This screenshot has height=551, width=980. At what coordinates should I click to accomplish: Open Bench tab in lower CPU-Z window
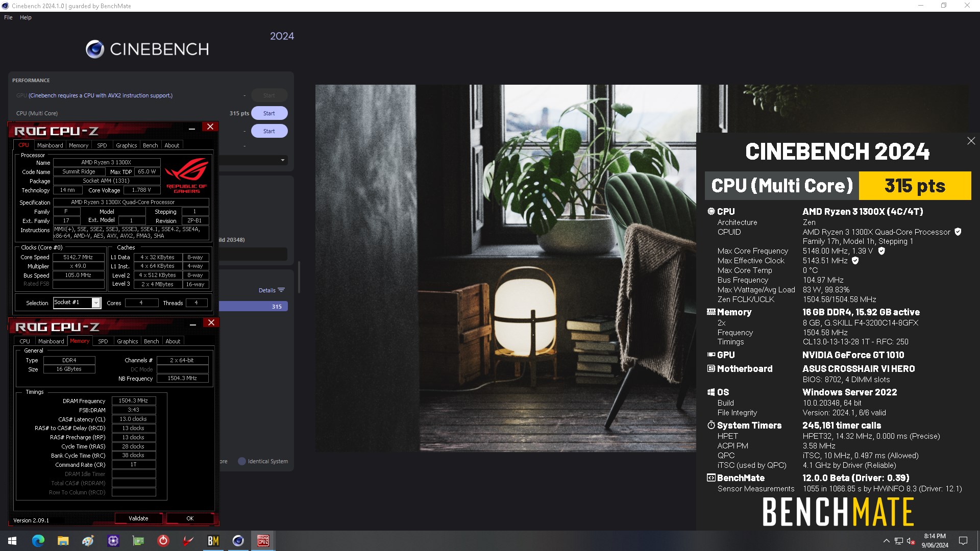coord(151,341)
